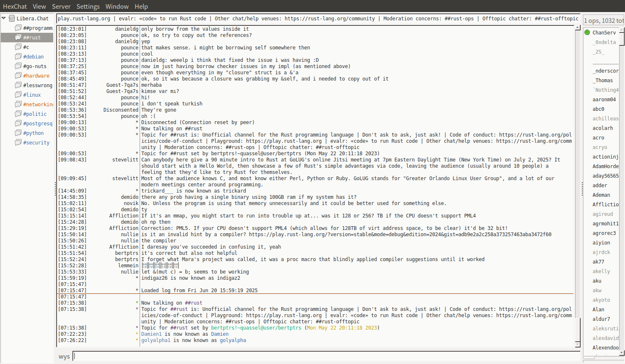The image size is (625, 364).
Task: Click the #lesswrong channel icon
Action: (18, 85)
